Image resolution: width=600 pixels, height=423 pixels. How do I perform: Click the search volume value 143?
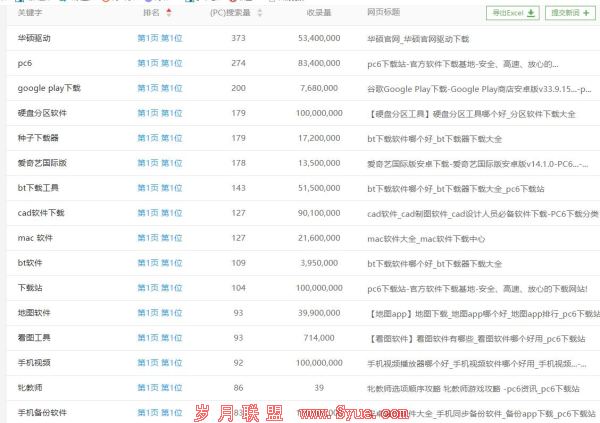238,188
